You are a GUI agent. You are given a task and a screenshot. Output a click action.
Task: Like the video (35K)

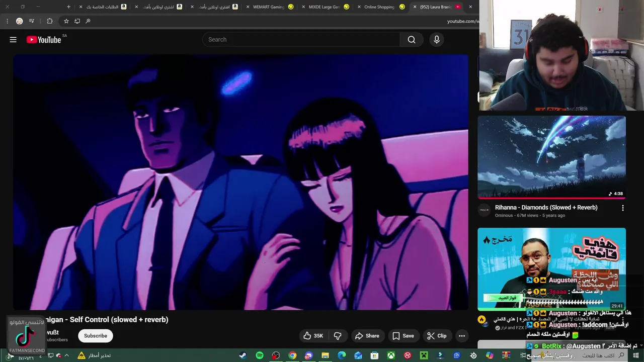click(313, 336)
